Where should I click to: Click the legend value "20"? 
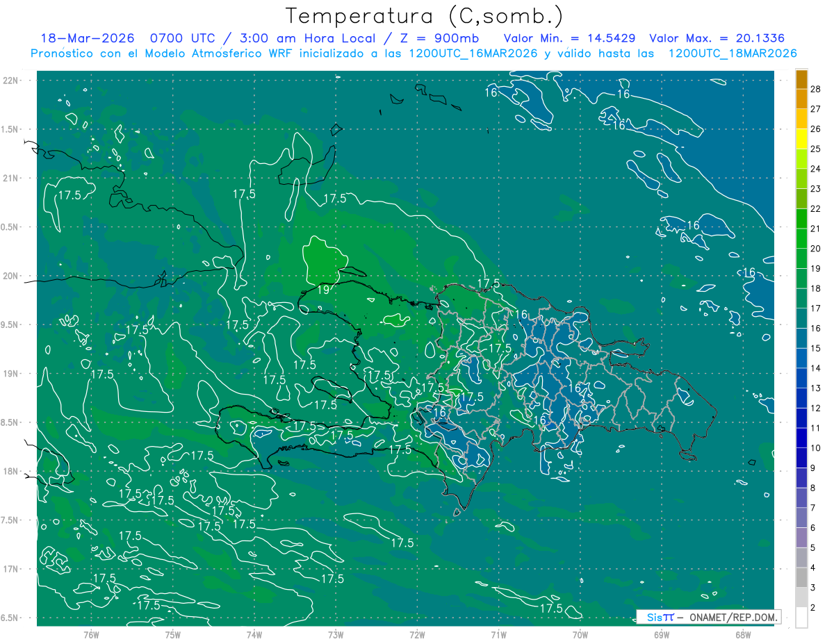[x=817, y=249]
